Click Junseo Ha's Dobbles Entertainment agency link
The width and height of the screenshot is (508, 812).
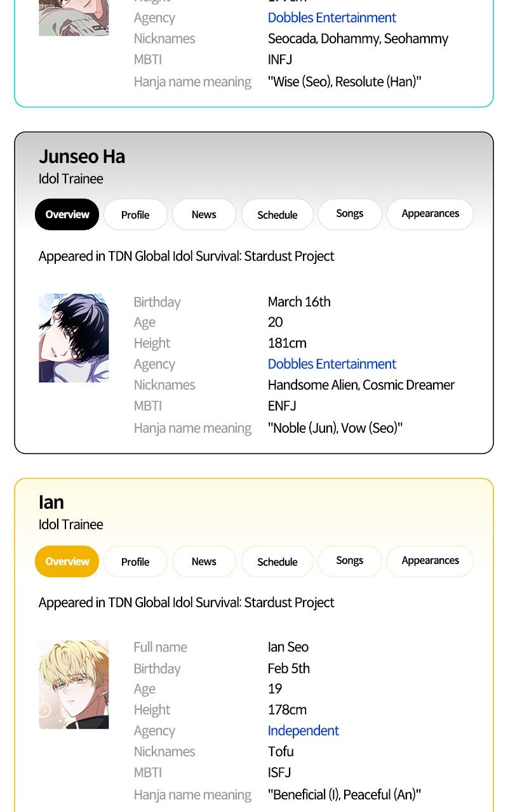tap(331, 364)
